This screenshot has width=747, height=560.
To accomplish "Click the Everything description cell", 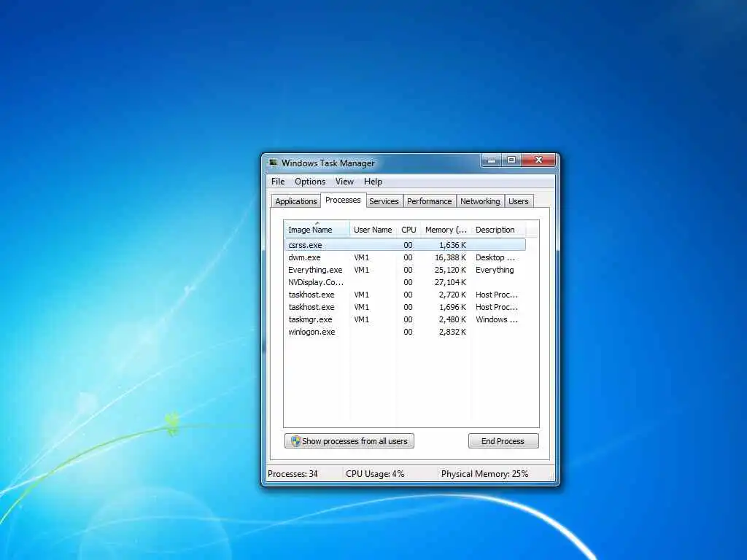I will tap(495, 270).
